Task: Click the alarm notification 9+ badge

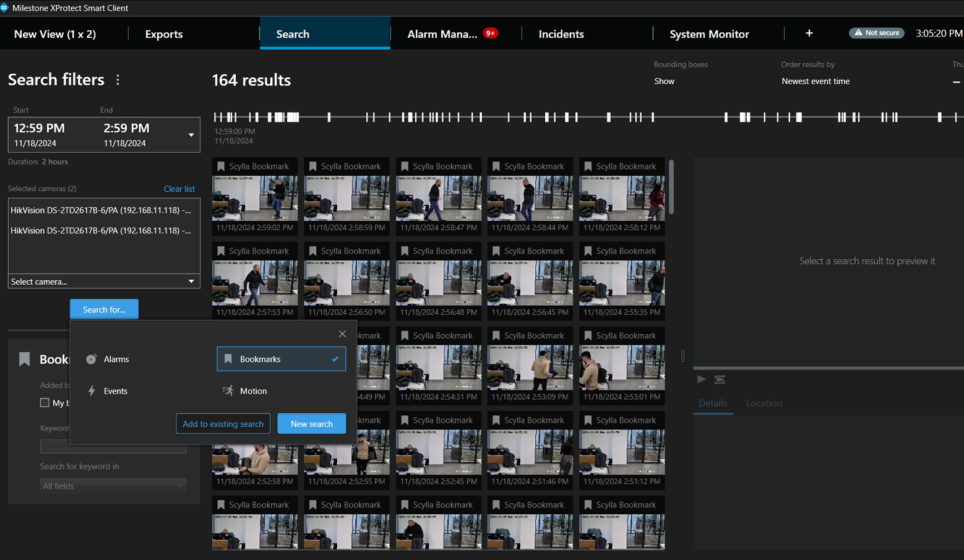Action: point(490,33)
